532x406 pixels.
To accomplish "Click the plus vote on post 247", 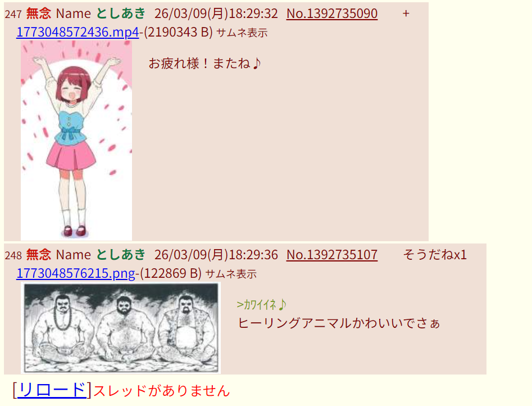I will point(406,13).
